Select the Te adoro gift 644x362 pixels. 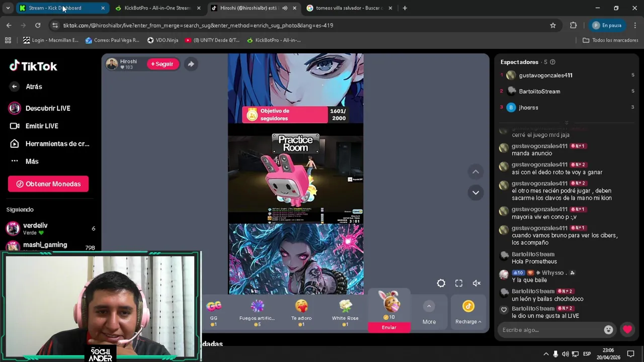[301, 313]
